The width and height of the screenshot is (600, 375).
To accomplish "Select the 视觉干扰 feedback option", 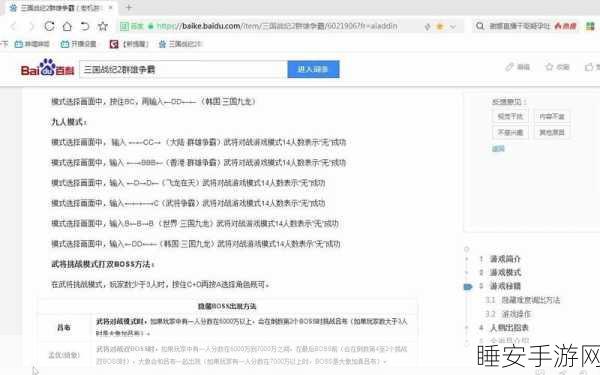I will click(x=510, y=116).
